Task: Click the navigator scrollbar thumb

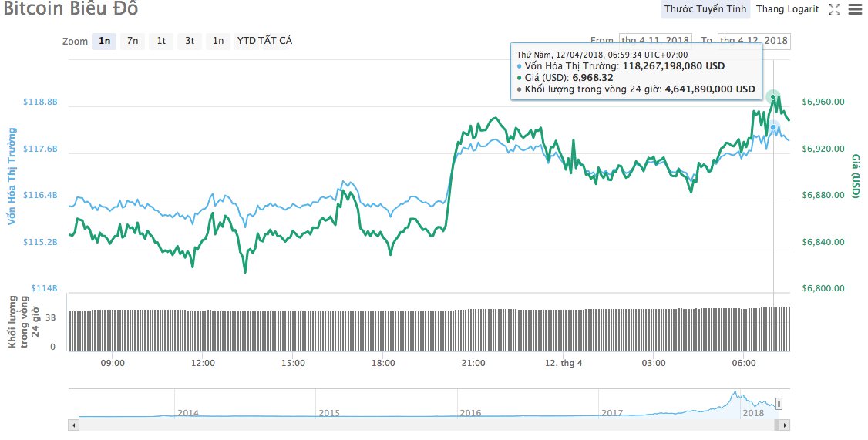Action: pyautogui.click(x=777, y=425)
